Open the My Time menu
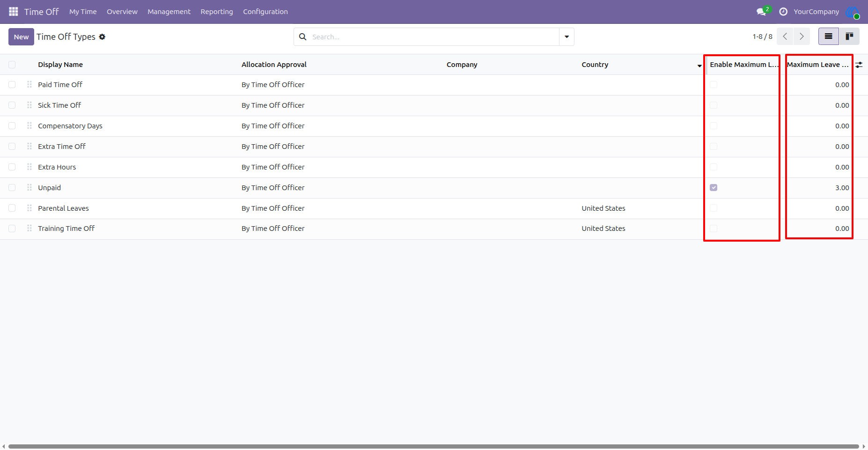The image size is (868, 450). coord(83,12)
